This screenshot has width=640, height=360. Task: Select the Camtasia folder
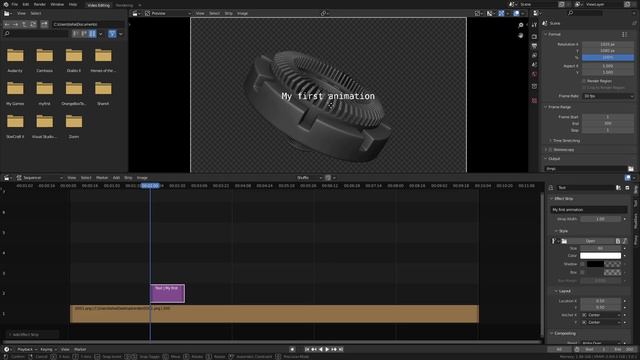(44, 60)
